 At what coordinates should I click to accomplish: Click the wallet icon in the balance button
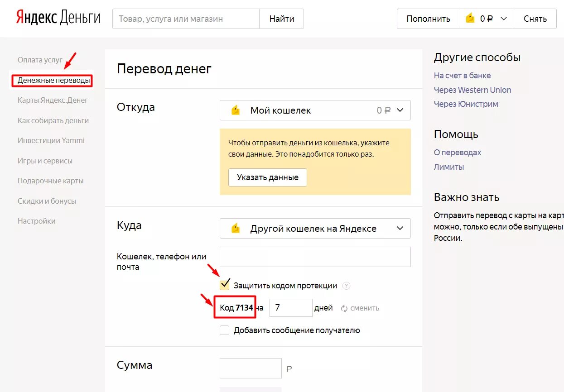click(x=470, y=19)
